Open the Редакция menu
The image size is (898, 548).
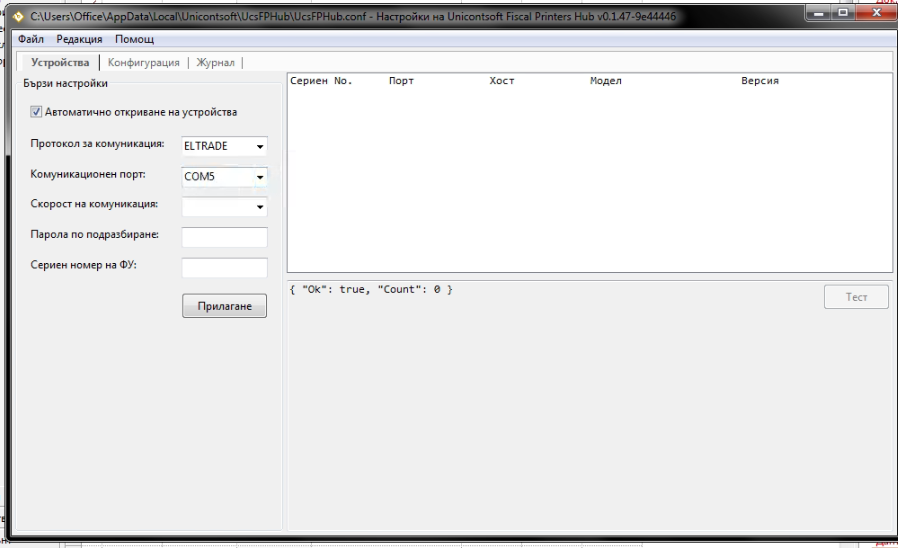click(x=79, y=39)
